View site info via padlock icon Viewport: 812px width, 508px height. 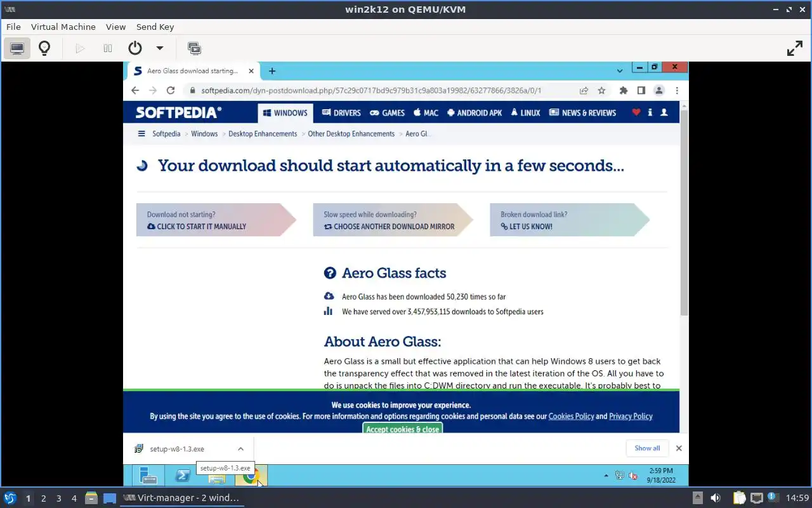[x=193, y=90]
